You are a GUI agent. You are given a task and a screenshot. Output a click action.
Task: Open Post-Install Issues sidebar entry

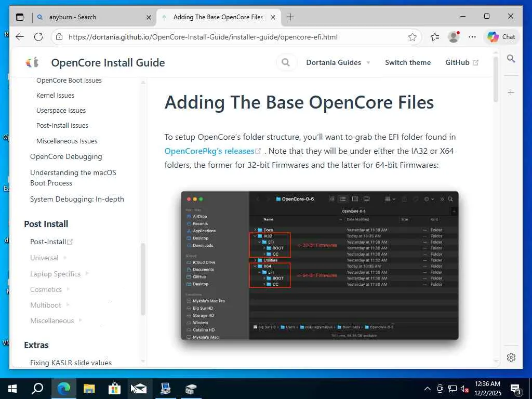[62, 126]
